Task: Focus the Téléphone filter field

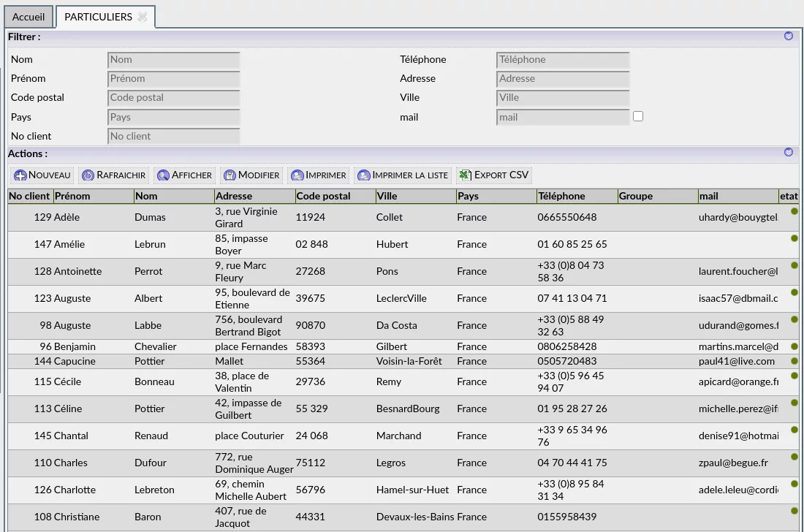Action: tap(563, 60)
